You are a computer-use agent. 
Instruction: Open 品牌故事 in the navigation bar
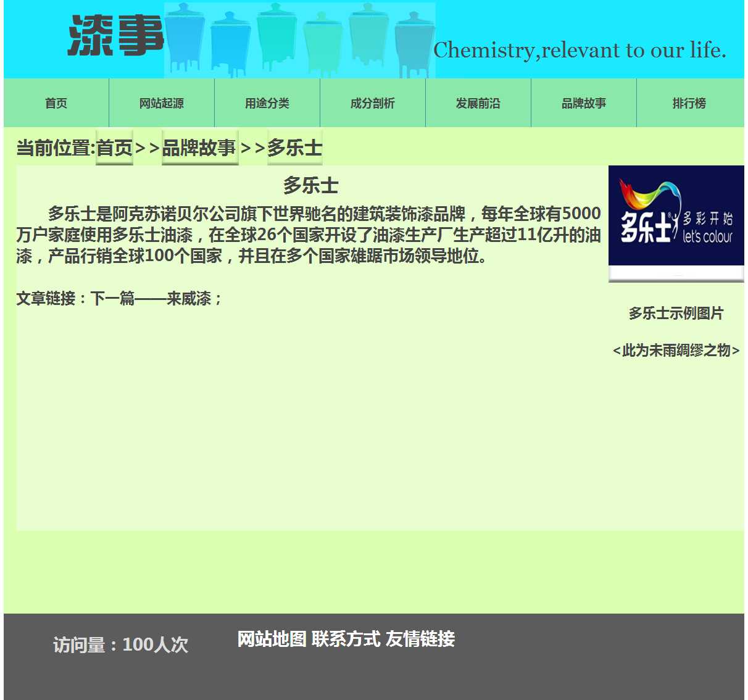[584, 103]
